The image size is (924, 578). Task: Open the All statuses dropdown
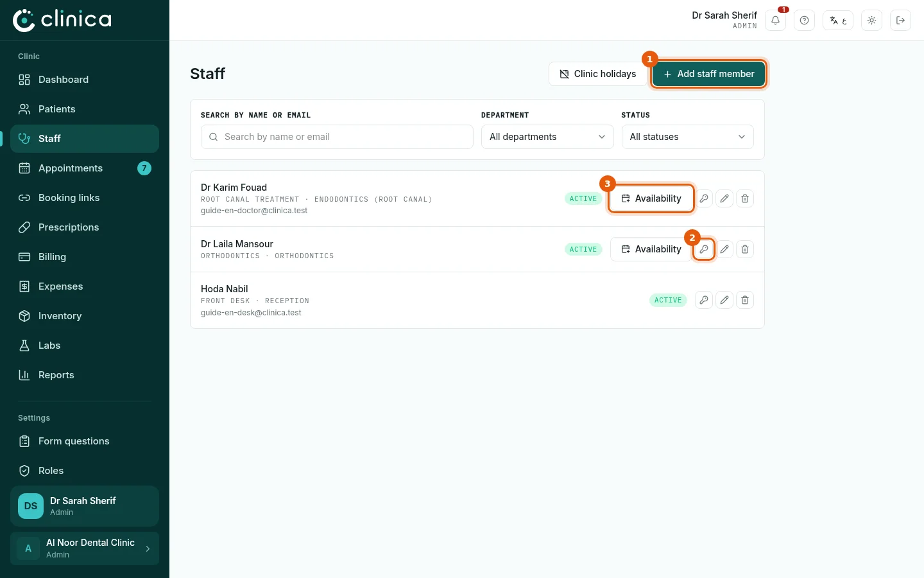coord(687,137)
